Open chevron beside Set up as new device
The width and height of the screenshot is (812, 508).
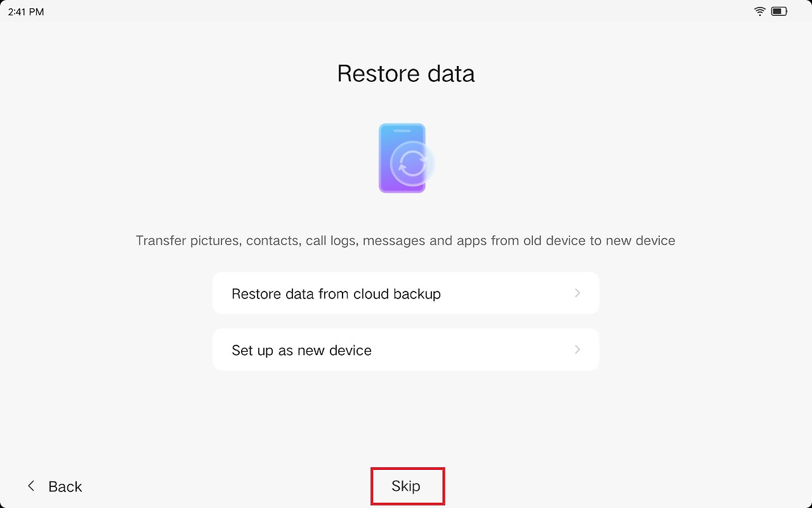click(x=577, y=349)
